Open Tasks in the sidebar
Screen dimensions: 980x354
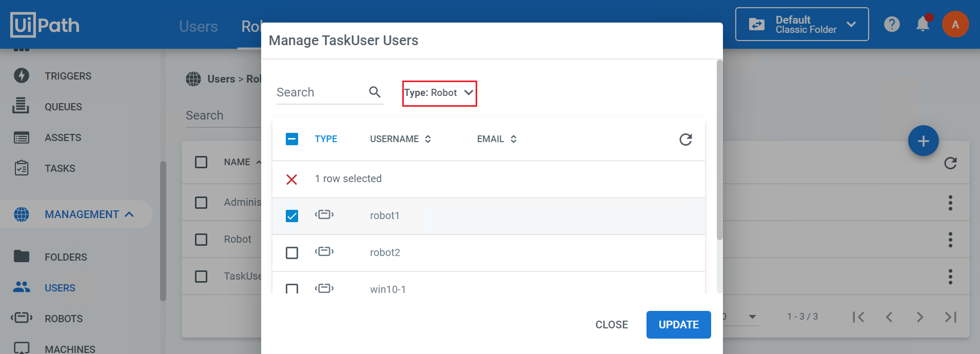point(60,168)
